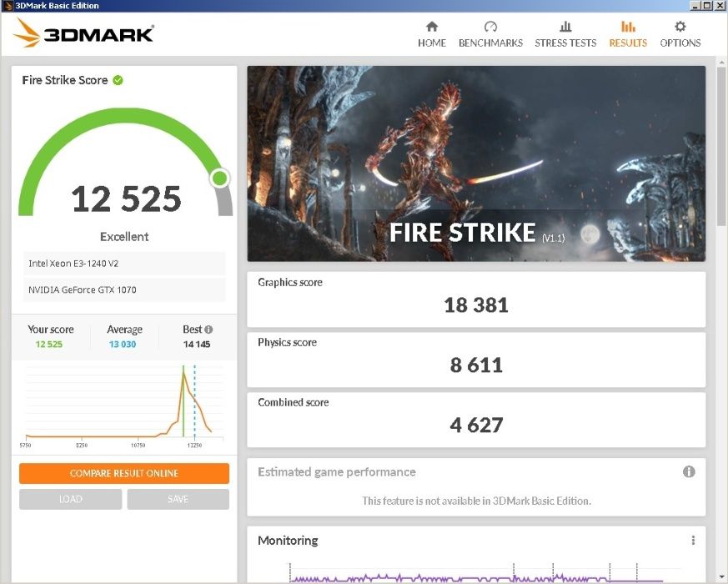Close the 3DMark Basic Edition window
The width and height of the screenshot is (728, 584).
click(719, 6)
